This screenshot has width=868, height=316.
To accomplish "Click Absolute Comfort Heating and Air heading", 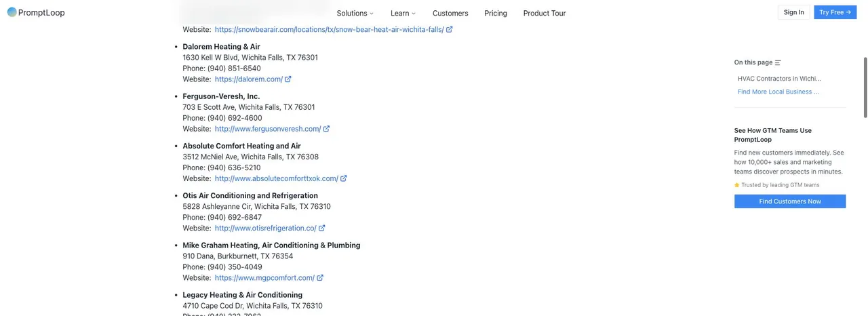I will [x=241, y=146].
